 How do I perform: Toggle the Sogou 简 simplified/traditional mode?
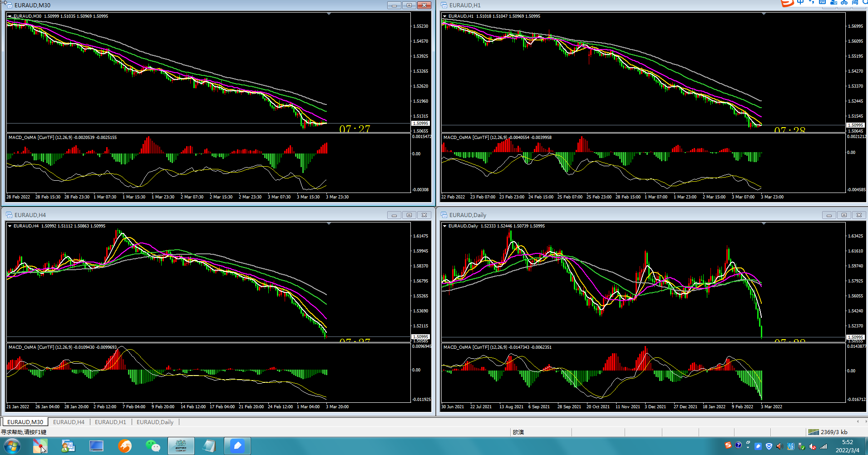pyautogui.click(x=855, y=2)
